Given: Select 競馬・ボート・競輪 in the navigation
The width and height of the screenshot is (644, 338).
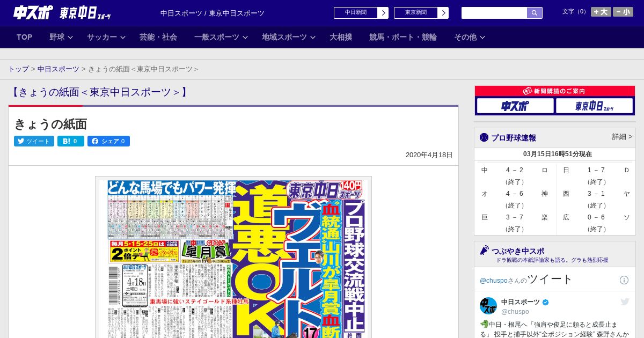Looking at the screenshot, I should tap(403, 37).
